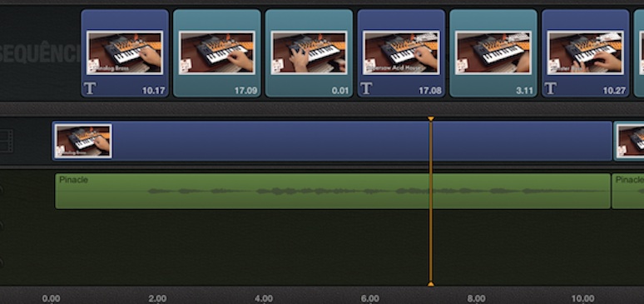Viewport: 644px width, 304px height.
Task: Click the playhead's top triangle handle
Action: pyautogui.click(x=430, y=119)
